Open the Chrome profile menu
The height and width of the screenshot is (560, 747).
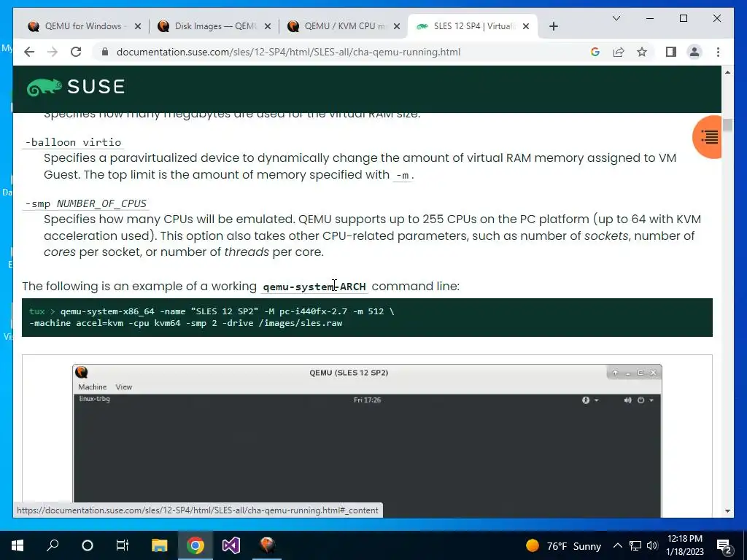click(x=694, y=52)
